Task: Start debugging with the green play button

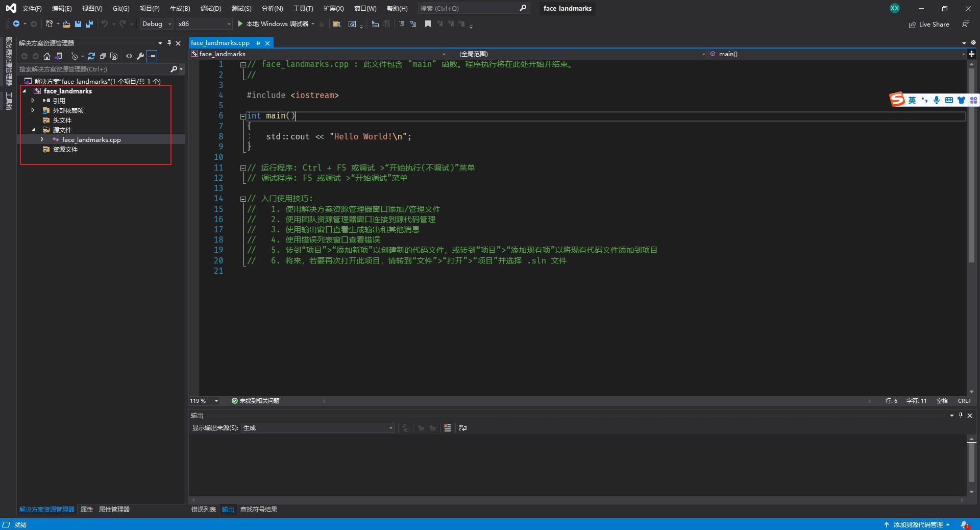Action: click(240, 24)
